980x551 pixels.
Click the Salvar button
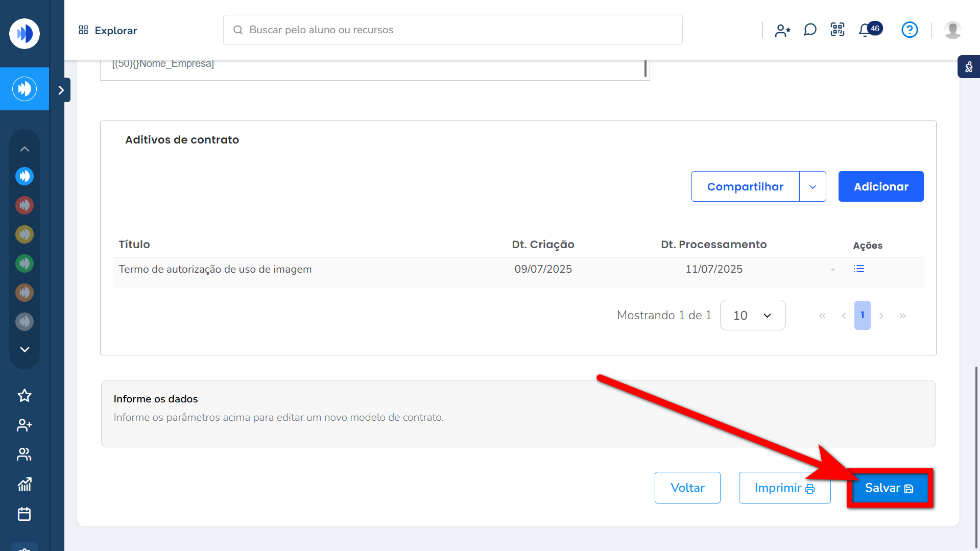pyautogui.click(x=889, y=488)
